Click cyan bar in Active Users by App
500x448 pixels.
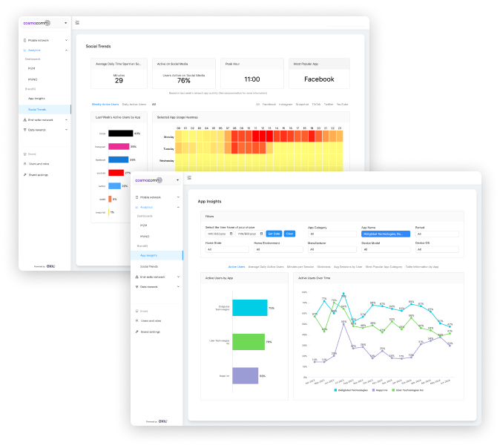point(250,308)
